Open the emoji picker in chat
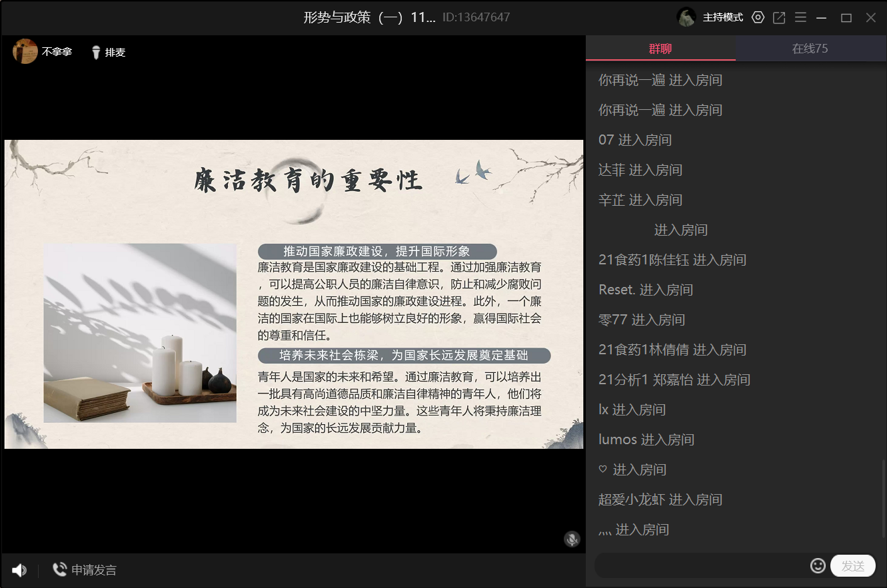887x588 pixels. (818, 566)
